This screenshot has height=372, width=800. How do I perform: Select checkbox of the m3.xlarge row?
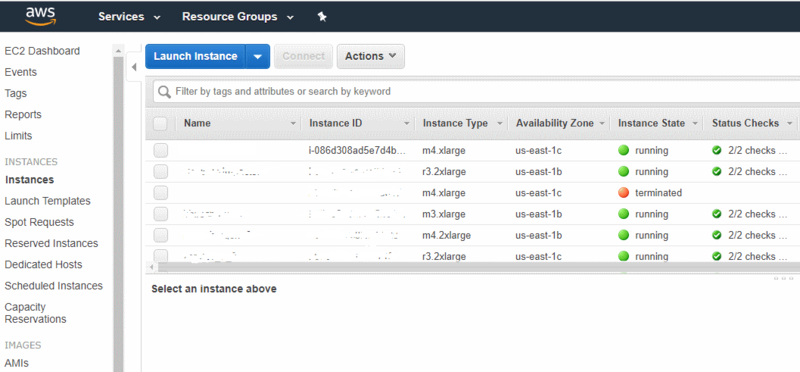(161, 214)
